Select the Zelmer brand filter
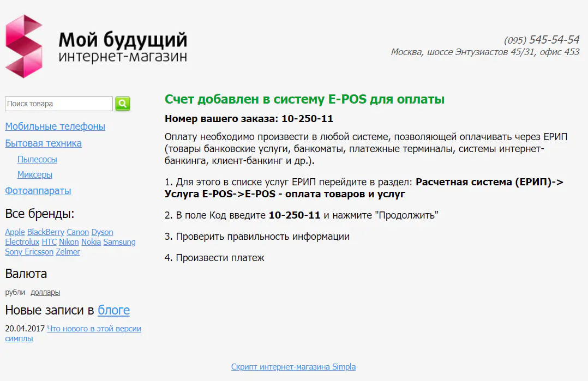 [x=68, y=251]
